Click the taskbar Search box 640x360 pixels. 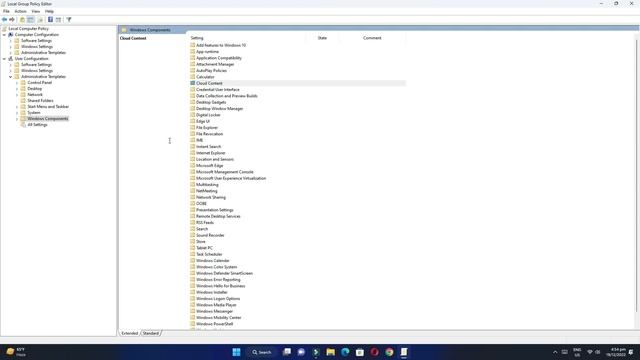[x=262, y=352]
